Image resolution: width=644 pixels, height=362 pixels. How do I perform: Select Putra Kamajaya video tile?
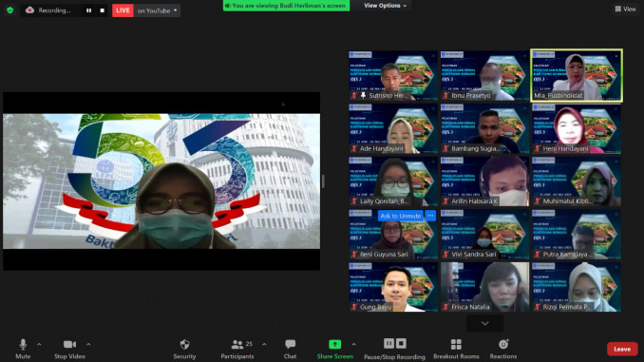(577, 235)
